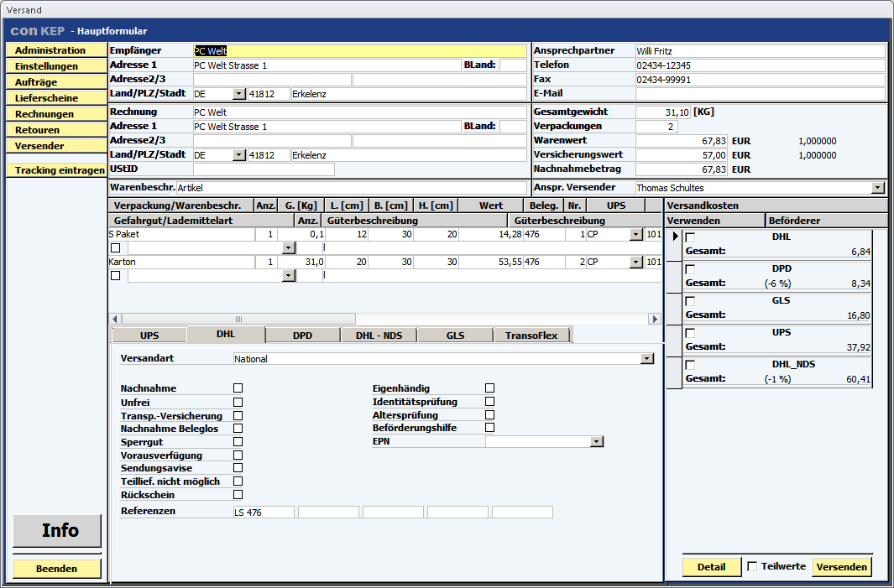This screenshot has width=894, height=588.
Task: Switch to the DPD tab
Action: pos(302,335)
